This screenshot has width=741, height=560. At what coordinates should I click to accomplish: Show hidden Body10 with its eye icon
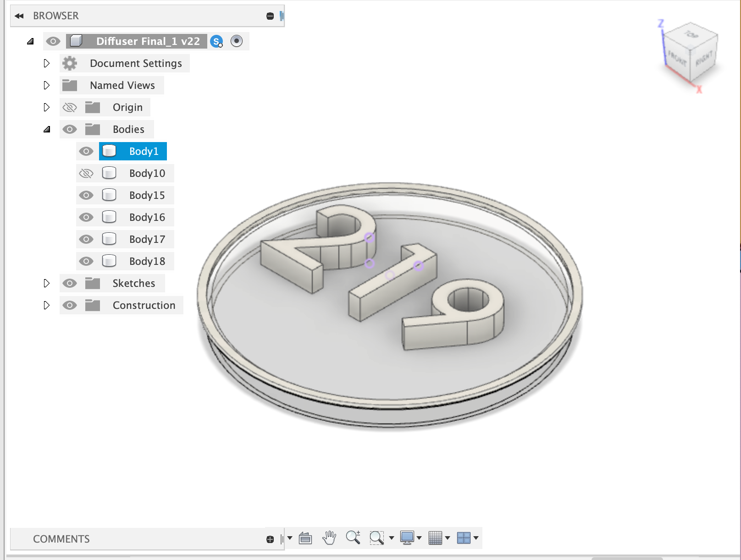tap(86, 173)
